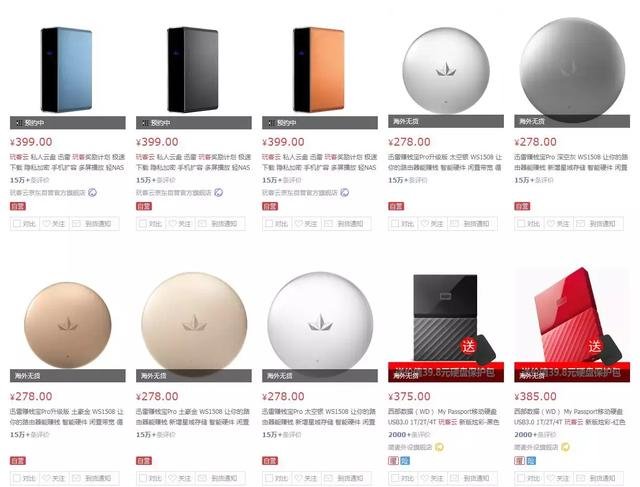Open 西部数据 My Passport red title link
The image size is (640, 487).
(569, 416)
